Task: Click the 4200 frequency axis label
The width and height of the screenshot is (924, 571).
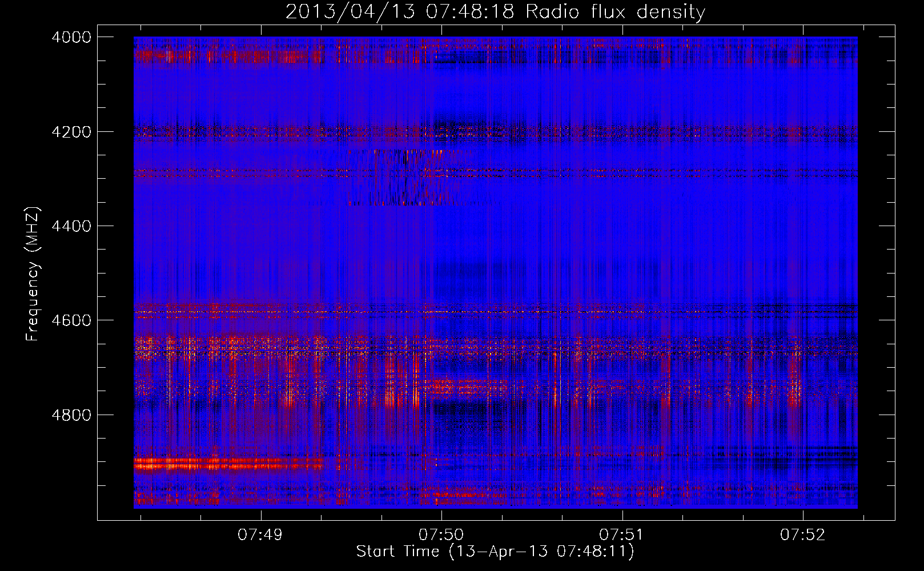Action: (71, 132)
